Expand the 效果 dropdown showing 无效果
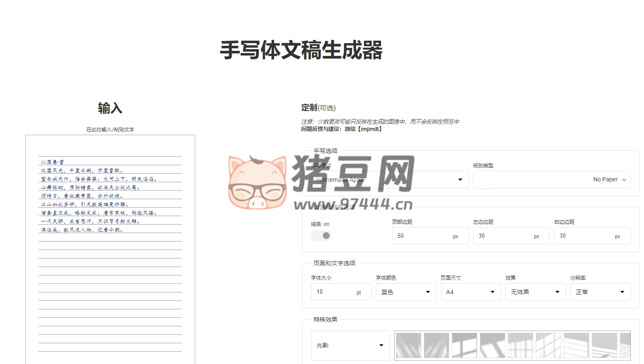This screenshot has height=364, width=644. coord(535,292)
